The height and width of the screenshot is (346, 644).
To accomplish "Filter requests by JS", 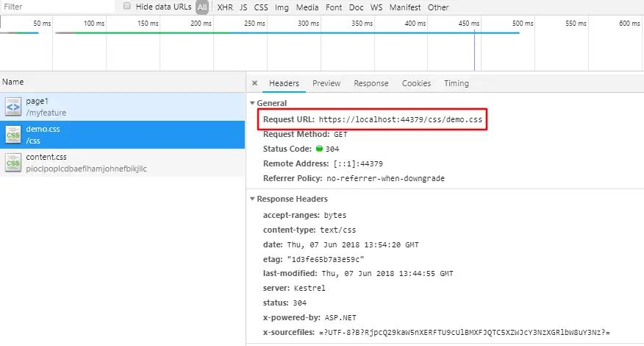I will [x=243, y=7].
